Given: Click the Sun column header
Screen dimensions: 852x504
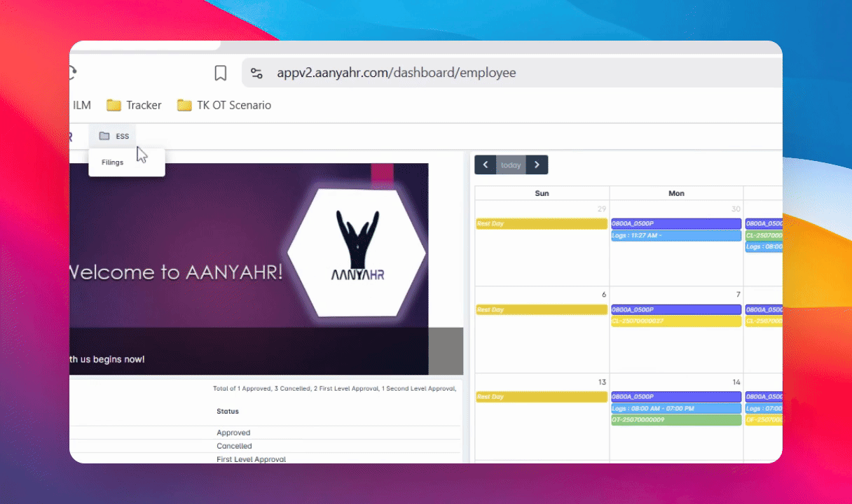Looking at the screenshot, I should (x=542, y=193).
